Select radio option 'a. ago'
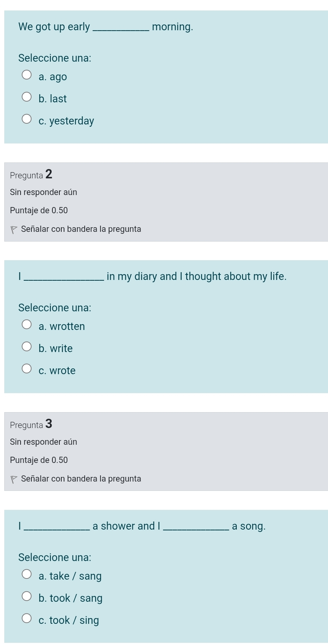 pos(26,74)
